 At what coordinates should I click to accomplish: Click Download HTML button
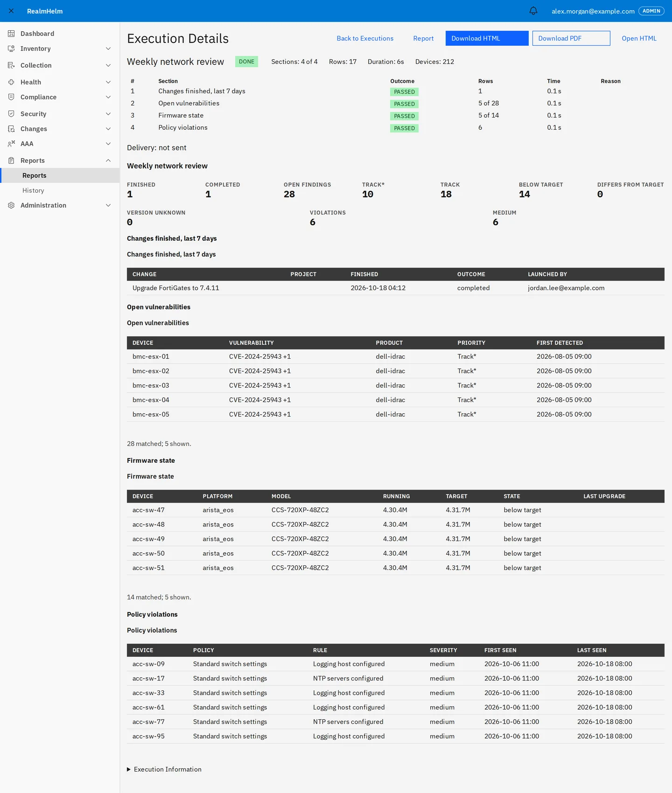[x=487, y=38]
